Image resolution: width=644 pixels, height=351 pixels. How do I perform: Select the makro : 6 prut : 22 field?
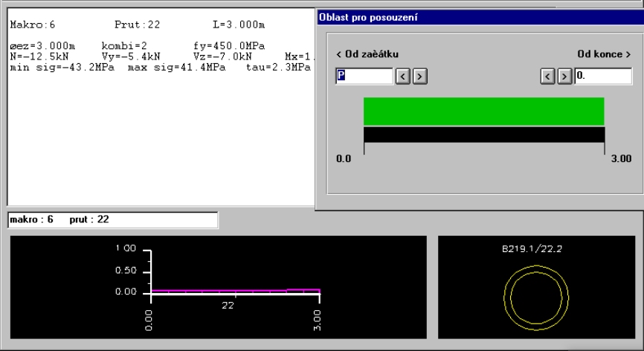(112, 219)
